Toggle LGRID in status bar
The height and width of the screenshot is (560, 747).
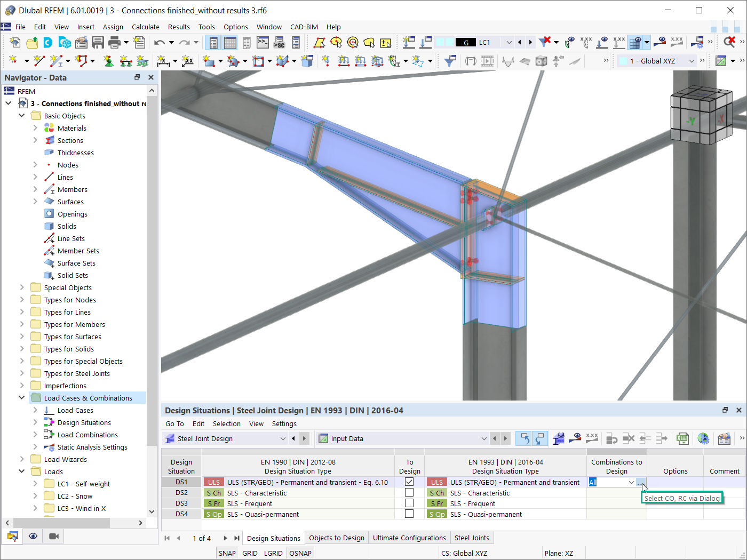(x=273, y=553)
